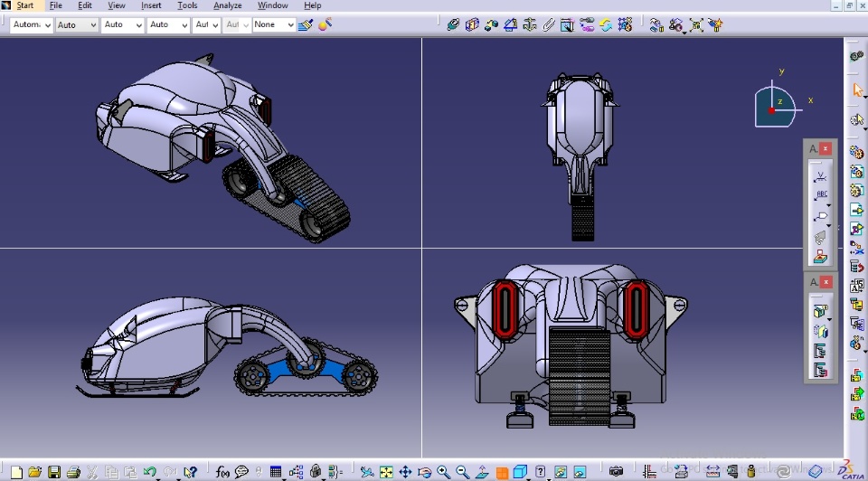Click the Zoom In magnifier
The height and width of the screenshot is (481, 868).
pyautogui.click(x=443, y=472)
